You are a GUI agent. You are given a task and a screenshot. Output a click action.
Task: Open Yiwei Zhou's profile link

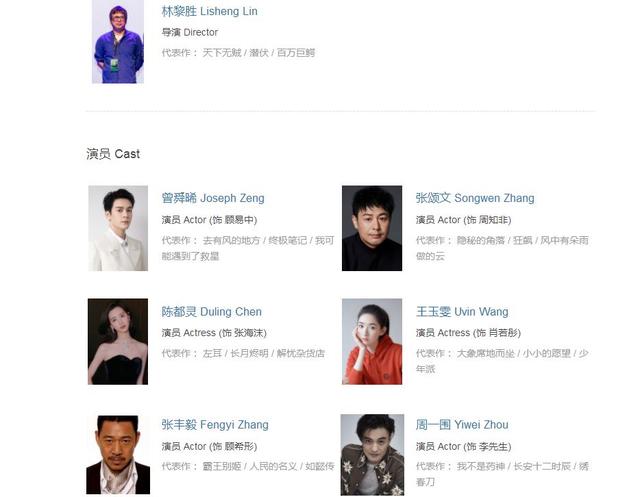click(462, 424)
